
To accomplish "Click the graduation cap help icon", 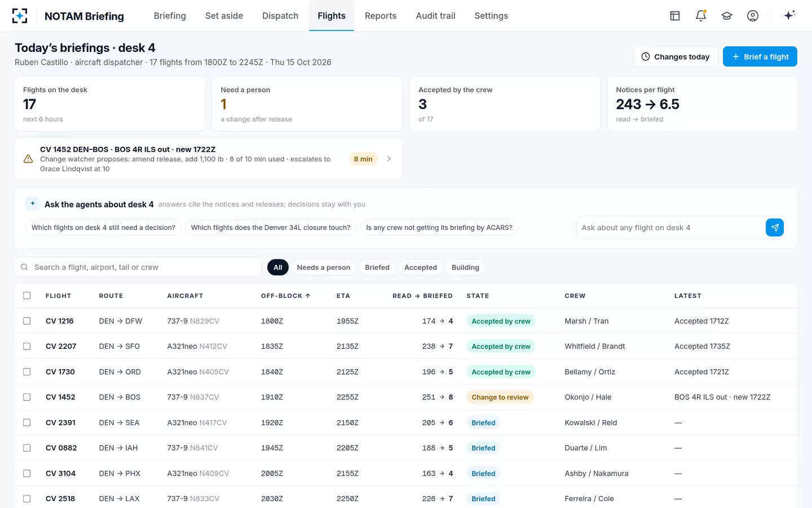I will point(727,16).
